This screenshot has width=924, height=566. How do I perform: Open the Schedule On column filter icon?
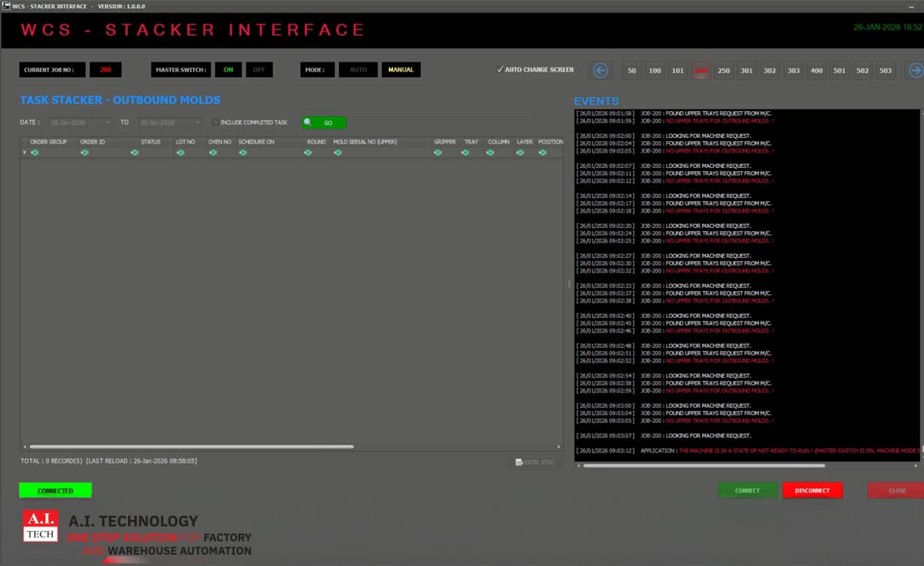(x=243, y=152)
